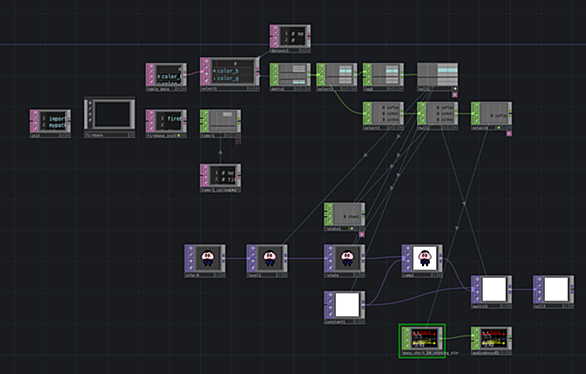The image size is (586, 374).
Task: Click output connector of select2 CHOP
Action: [355, 75]
